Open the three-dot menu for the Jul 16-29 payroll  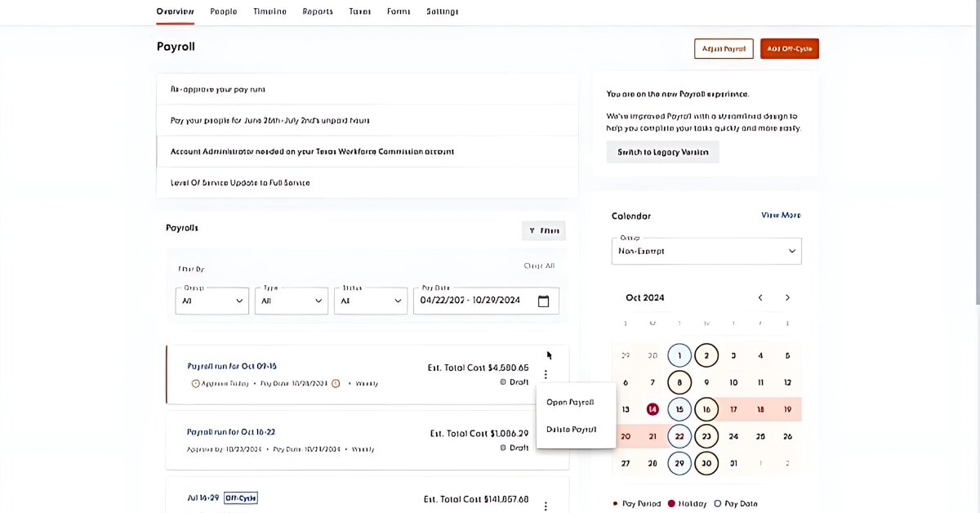[546, 505]
